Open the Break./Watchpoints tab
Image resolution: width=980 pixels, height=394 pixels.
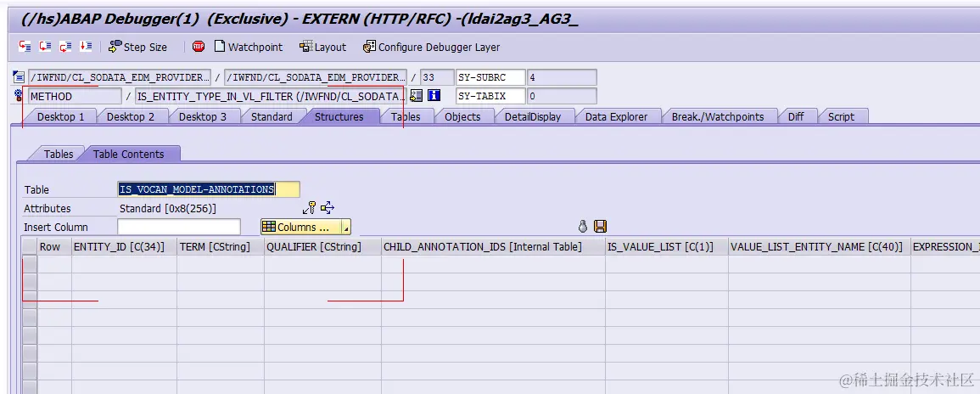click(x=718, y=116)
